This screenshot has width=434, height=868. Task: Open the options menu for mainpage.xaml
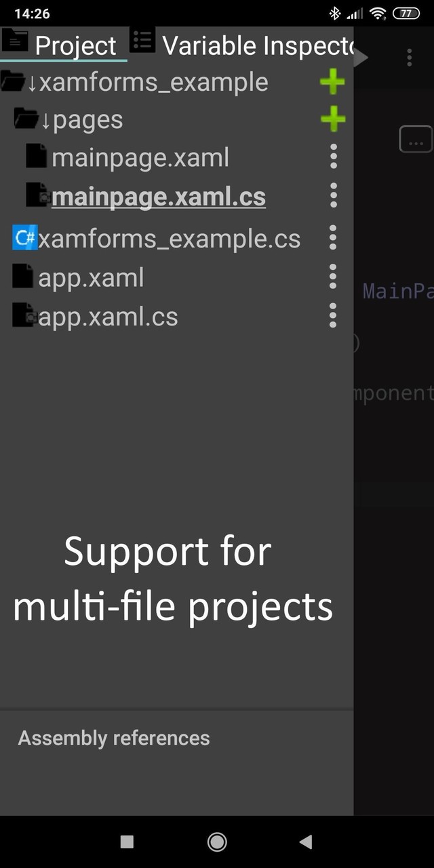tap(332, 157)
